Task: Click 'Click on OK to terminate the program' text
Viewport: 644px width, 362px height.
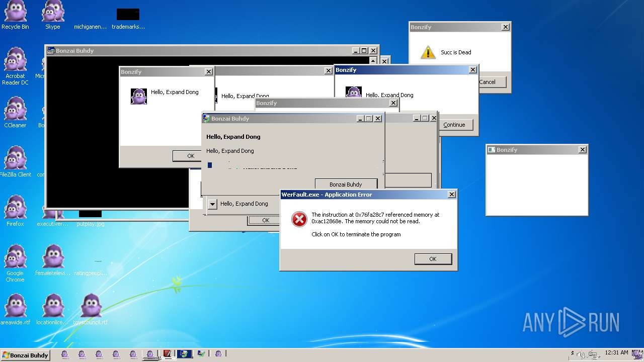Action: pyautogui.click(x=356, y=234)
